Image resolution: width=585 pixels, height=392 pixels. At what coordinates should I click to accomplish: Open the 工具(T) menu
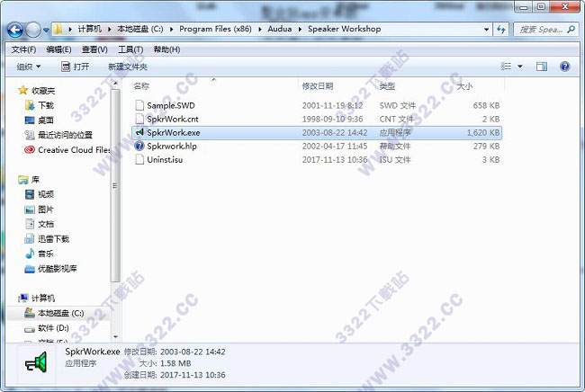[130, 49]
